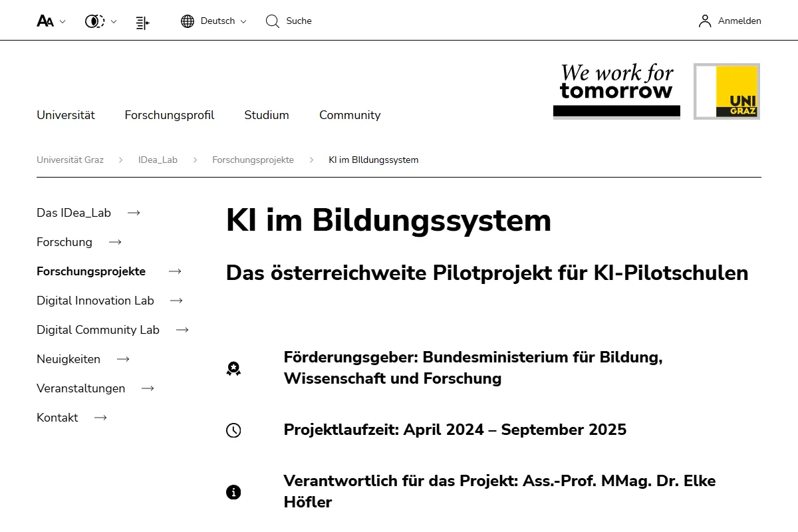This screenshot has height=532, width=798.
Task: Go to Forschungsprojekte breadcrumb
Action: click(253, 160)
